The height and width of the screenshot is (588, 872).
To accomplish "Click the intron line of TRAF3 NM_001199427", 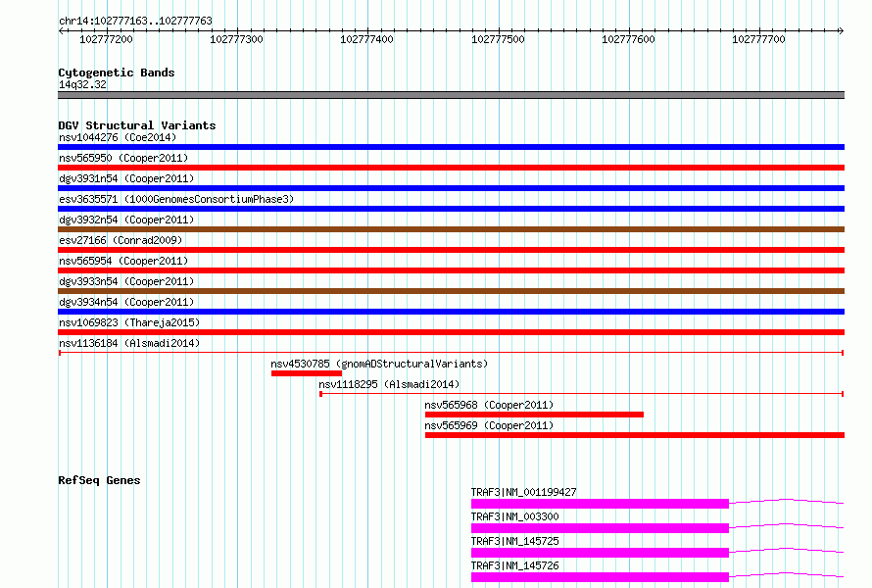I will pyautogui.click(x=787, y=500).
